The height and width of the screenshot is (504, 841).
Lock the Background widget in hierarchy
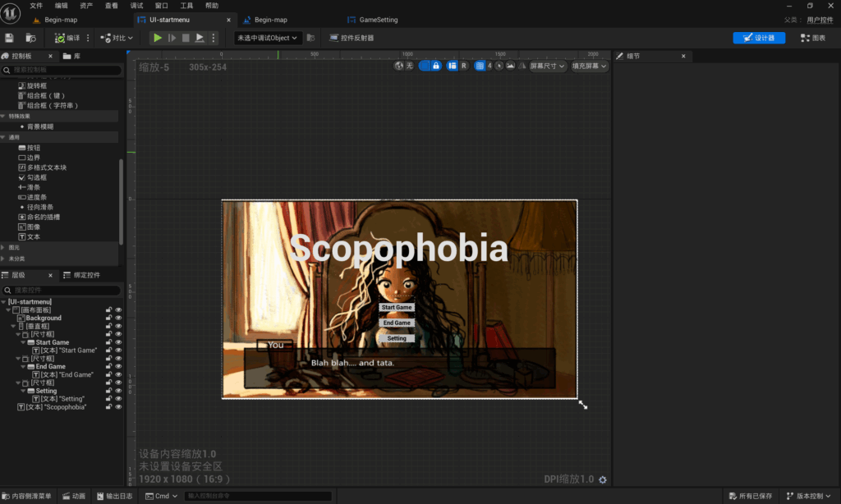point(109,318)
